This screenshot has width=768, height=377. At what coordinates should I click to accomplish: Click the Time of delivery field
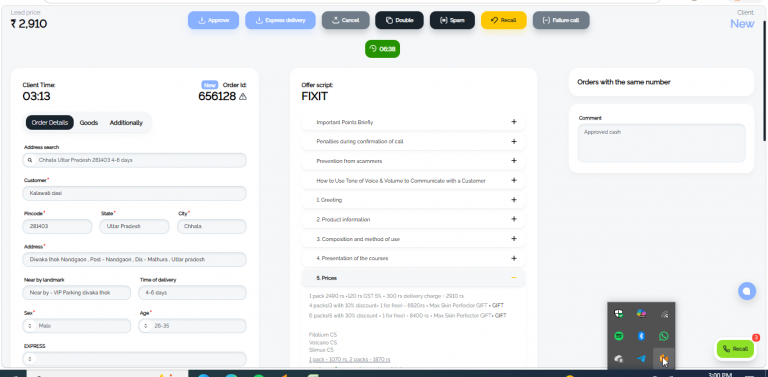tap(192, 292)
